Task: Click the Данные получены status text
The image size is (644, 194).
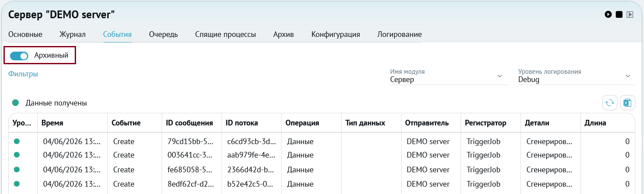Action: point(56,103)
